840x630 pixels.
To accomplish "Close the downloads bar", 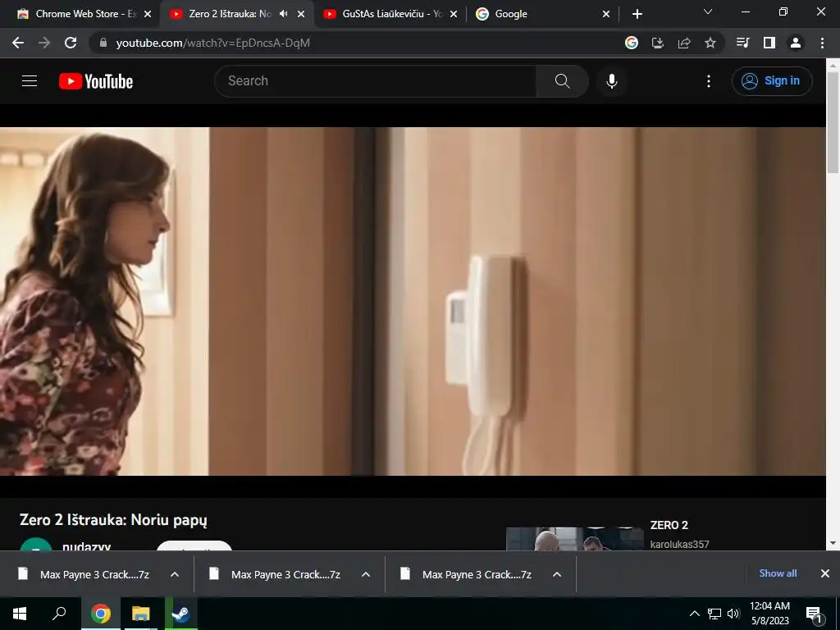I will tap(825, 573).
